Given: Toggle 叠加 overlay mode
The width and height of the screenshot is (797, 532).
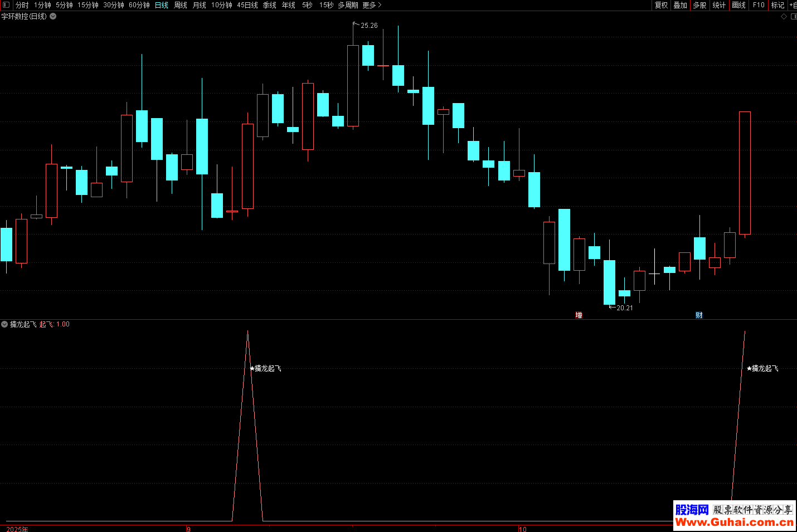Looking at the screenshot, I should click(x=681, y=5).
